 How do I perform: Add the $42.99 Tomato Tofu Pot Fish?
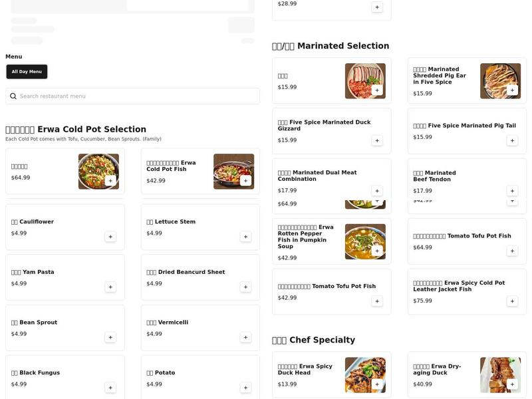[377, 301]
